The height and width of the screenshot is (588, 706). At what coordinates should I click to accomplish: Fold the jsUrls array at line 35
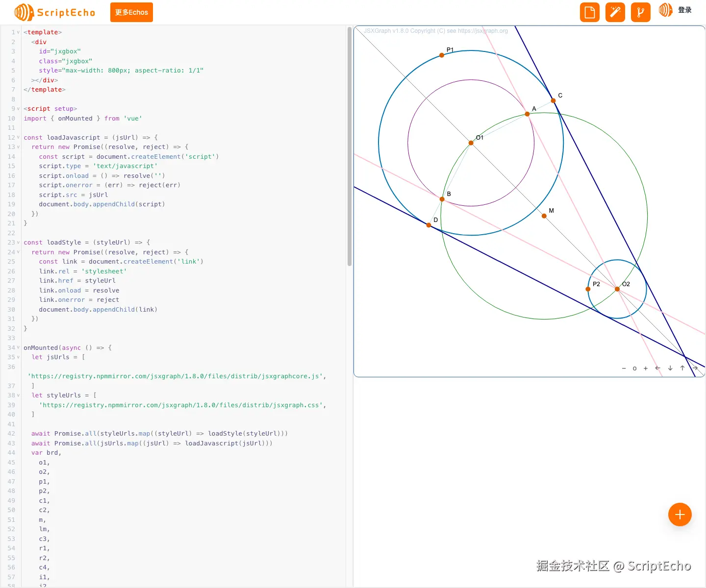(19, 357)
